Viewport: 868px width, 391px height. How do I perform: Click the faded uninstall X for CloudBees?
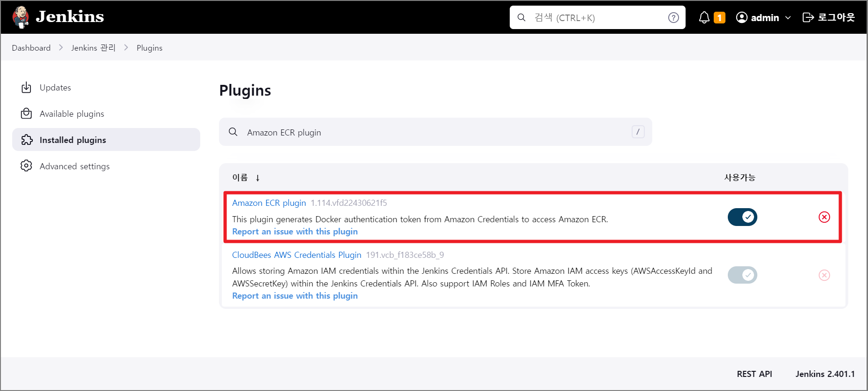tap(824, 275)
